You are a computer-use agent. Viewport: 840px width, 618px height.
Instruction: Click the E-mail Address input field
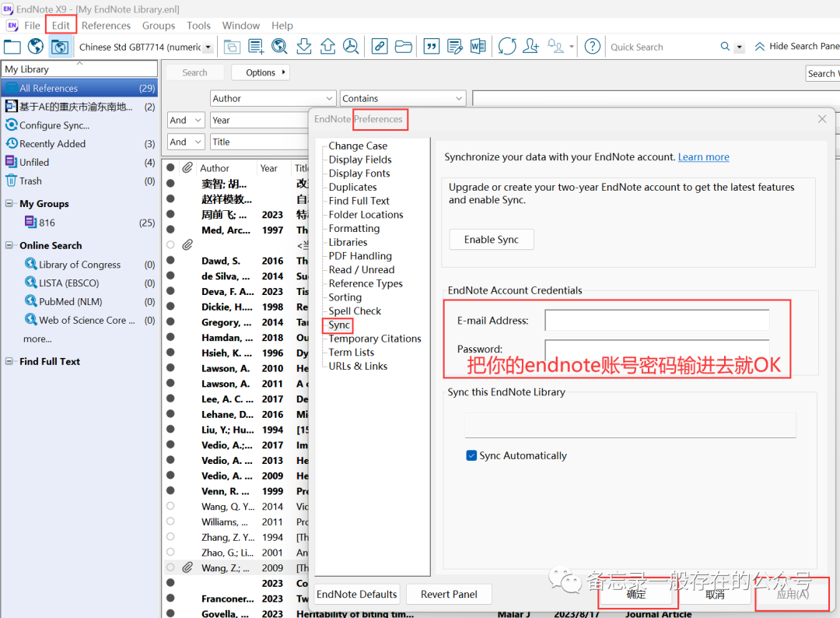[x=656, y=321]
